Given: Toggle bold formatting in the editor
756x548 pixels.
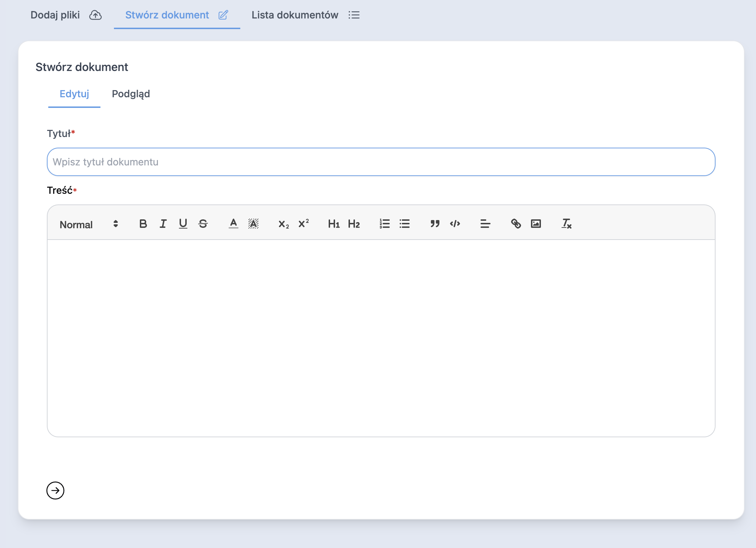Looking at the screenshot, I should point(143,224).
